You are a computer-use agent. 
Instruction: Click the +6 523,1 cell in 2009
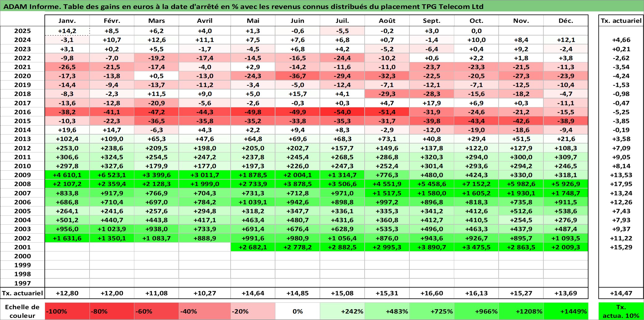[112, 175]
